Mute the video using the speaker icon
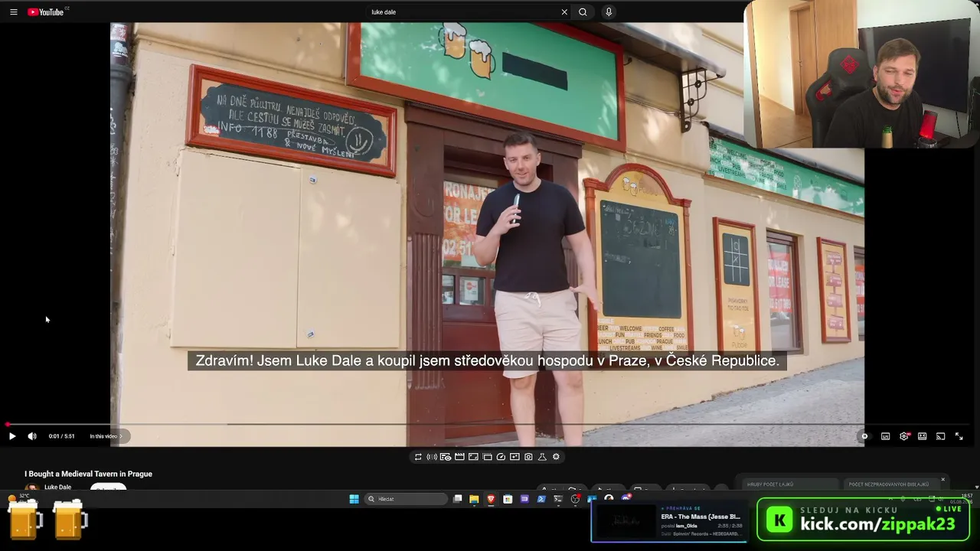The height and width of the screenshot is (551, 980). pyautogui.click(x=32, y=436)
